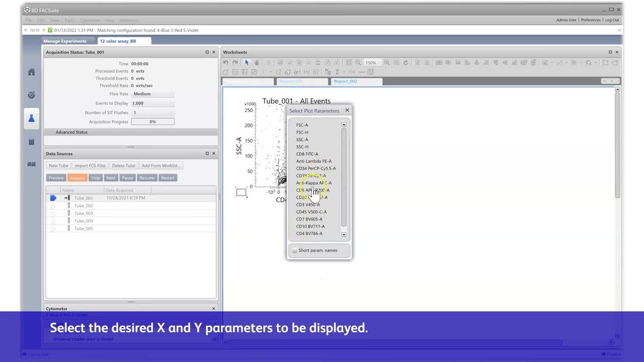The image size is (644, 362).
Task: Click the sigma statistics icon in toolbar
Action: [337, 72]
